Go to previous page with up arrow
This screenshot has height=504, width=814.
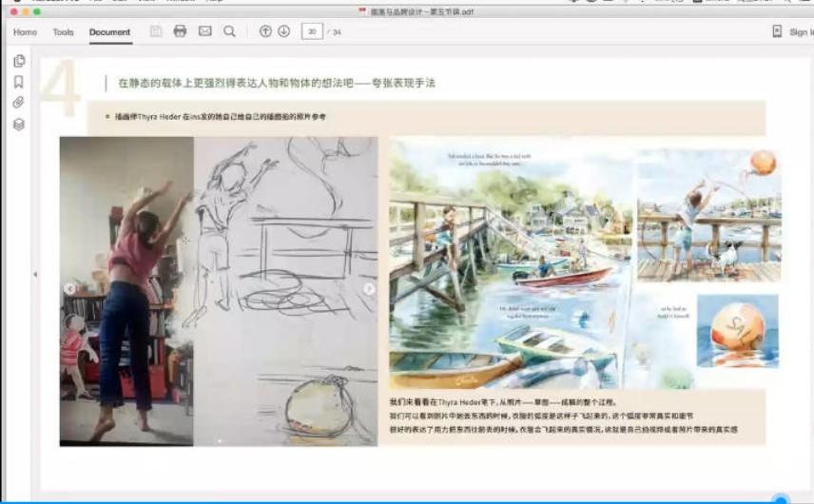[x=265, y=31]
